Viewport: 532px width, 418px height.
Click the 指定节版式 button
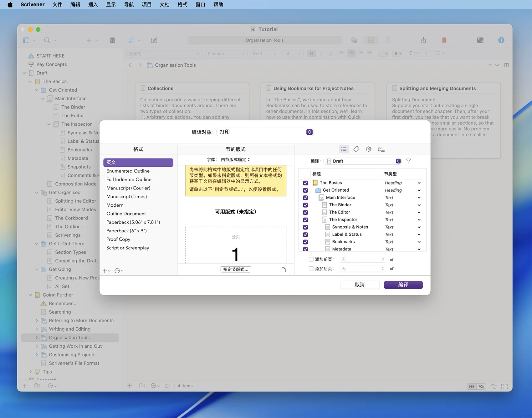click(x=236, y=269)
